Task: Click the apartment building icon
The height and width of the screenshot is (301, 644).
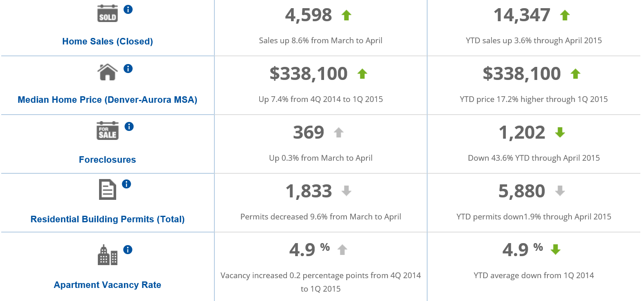Action: [108, 255]
